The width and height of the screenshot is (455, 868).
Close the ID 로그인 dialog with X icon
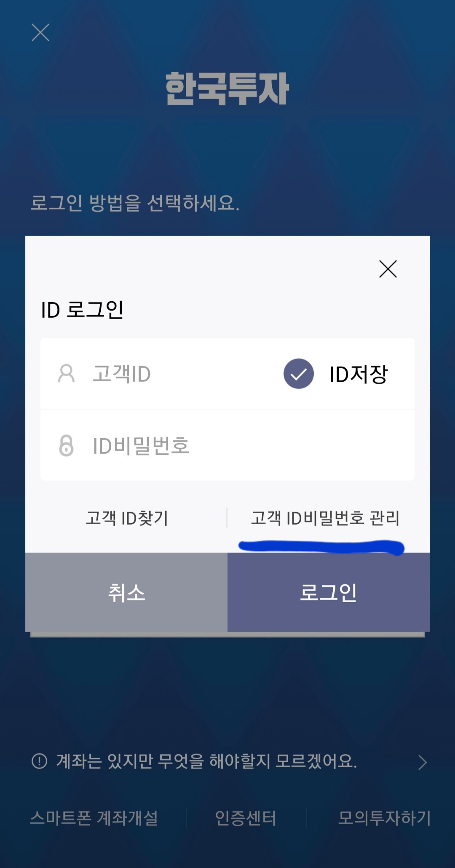coord(388,269)
